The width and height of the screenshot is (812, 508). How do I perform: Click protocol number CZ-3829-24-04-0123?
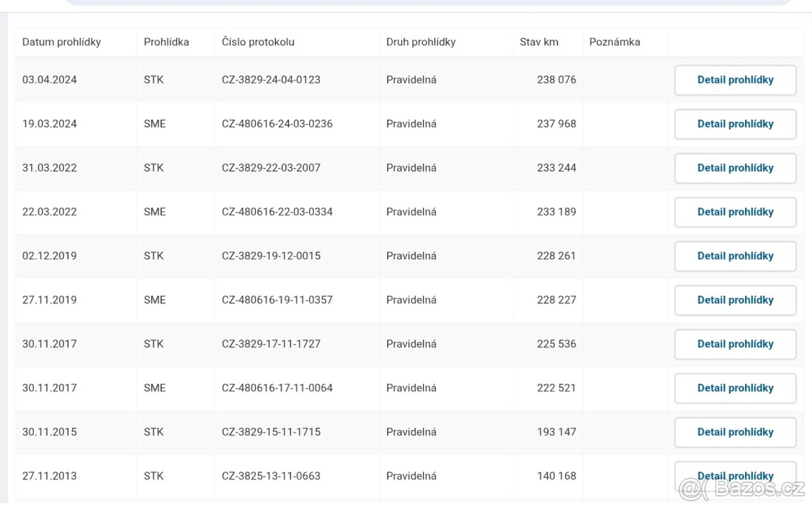point(271,80)
